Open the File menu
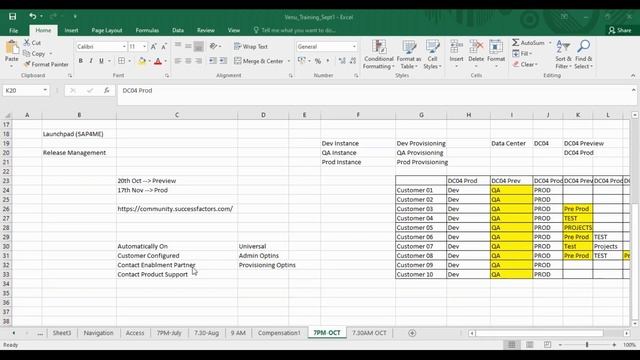Screen dimensions: 640x360 coord(13,30)
